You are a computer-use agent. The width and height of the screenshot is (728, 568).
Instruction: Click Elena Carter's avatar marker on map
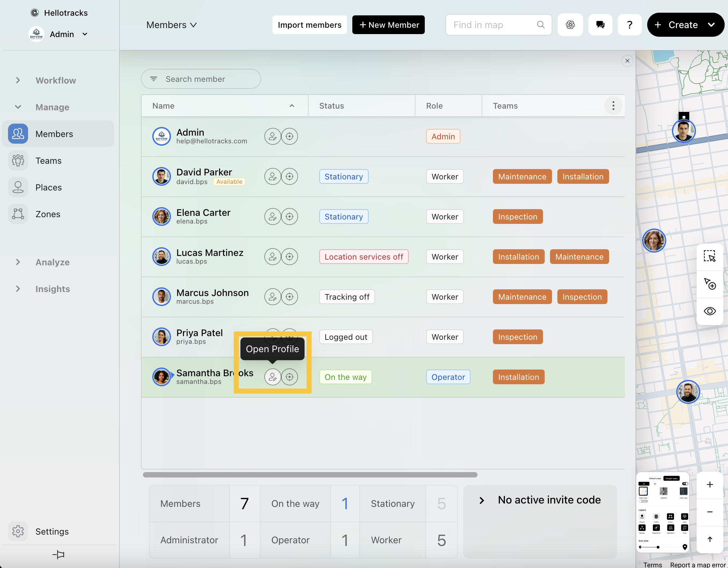654,240
